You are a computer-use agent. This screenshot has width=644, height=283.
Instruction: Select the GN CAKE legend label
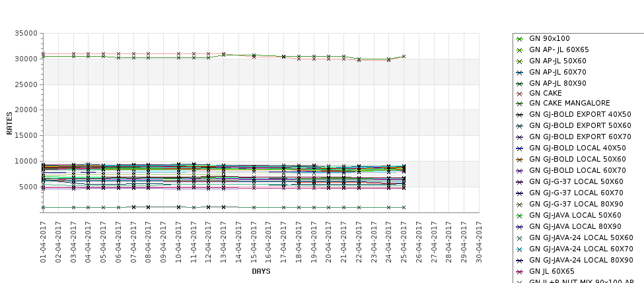pyautogui.click(x=546, y=93)
